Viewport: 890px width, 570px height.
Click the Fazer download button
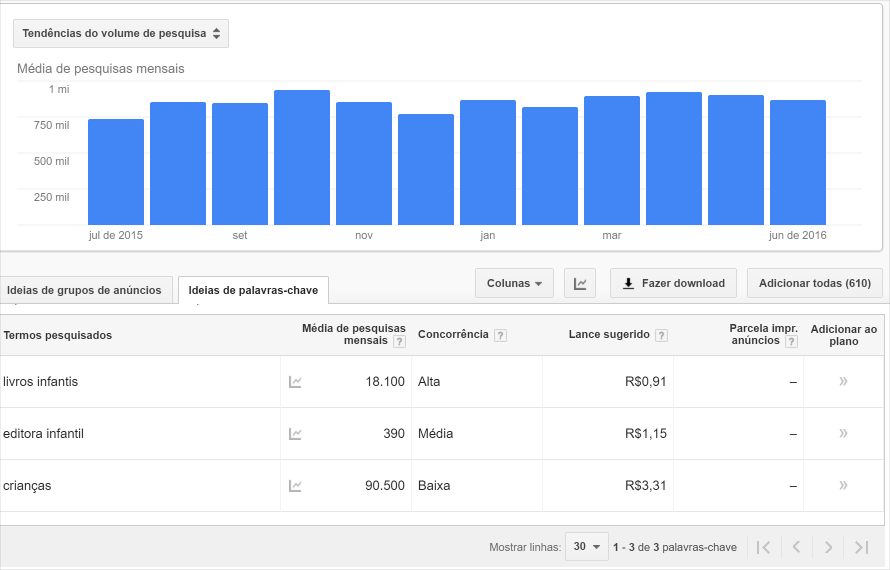pos(673,283)
